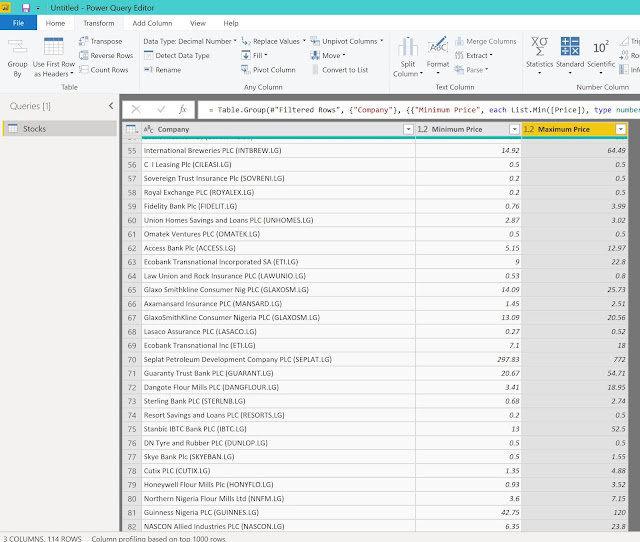This screenshot has height=542, width=640.
Task: Select the Access Bank Plc (ACCESS.LG) cell
Action: coord(278,248)
